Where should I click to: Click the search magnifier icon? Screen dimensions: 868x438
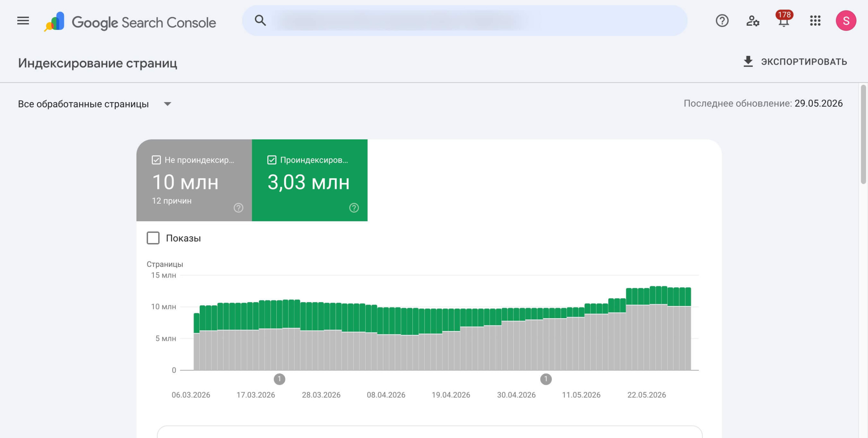(x=260, y=20)
